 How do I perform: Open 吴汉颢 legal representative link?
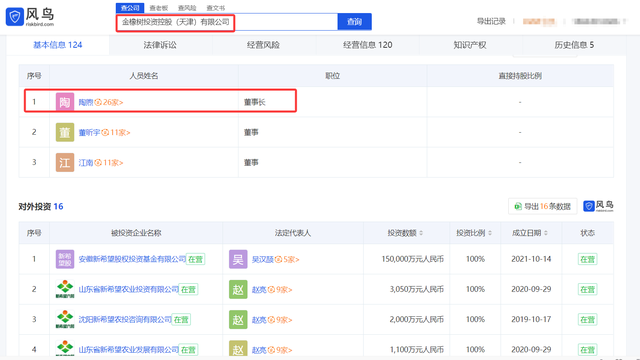click(x=262, y=259)
